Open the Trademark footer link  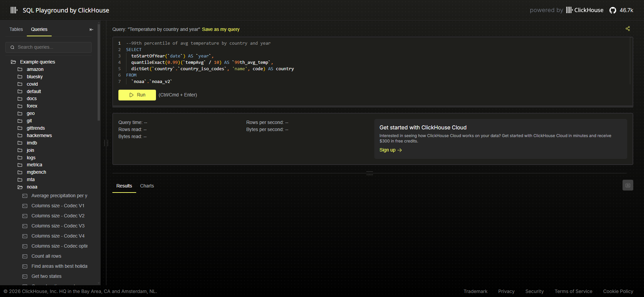point(475,291)
